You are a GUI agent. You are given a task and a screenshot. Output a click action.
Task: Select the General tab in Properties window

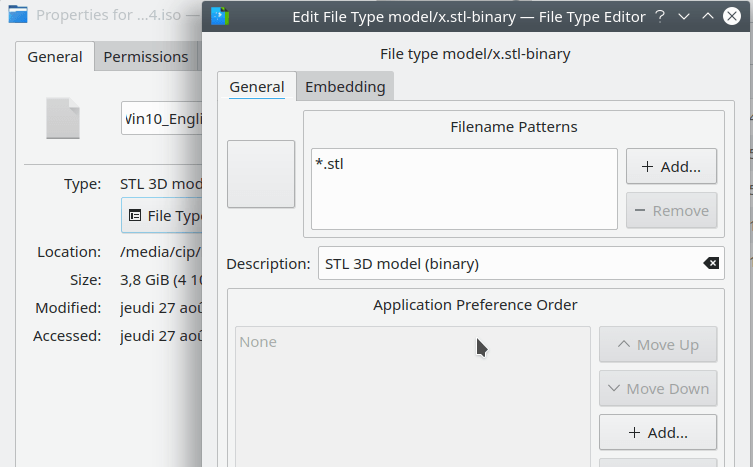coord(55,57)
